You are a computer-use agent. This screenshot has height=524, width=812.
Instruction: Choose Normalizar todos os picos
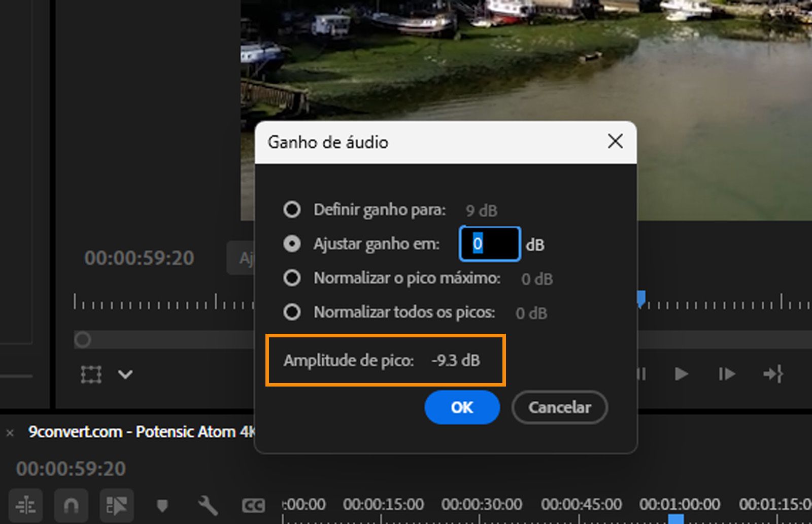tap(292, 312)
